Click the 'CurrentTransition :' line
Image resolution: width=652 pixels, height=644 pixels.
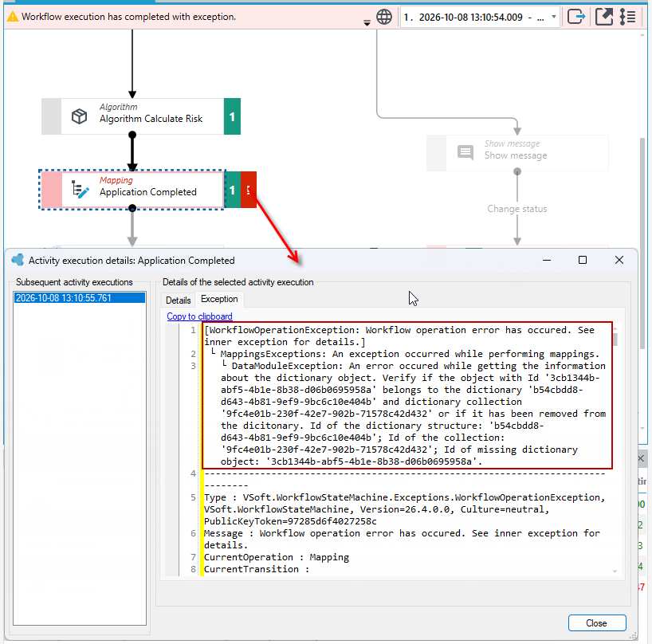(257, 569)
